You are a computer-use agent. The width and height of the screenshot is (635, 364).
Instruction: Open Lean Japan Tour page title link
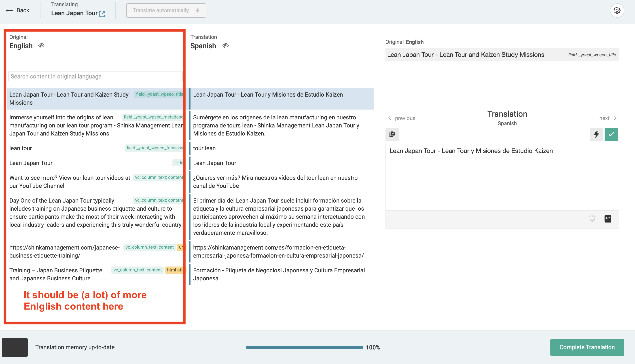point(74,13)
